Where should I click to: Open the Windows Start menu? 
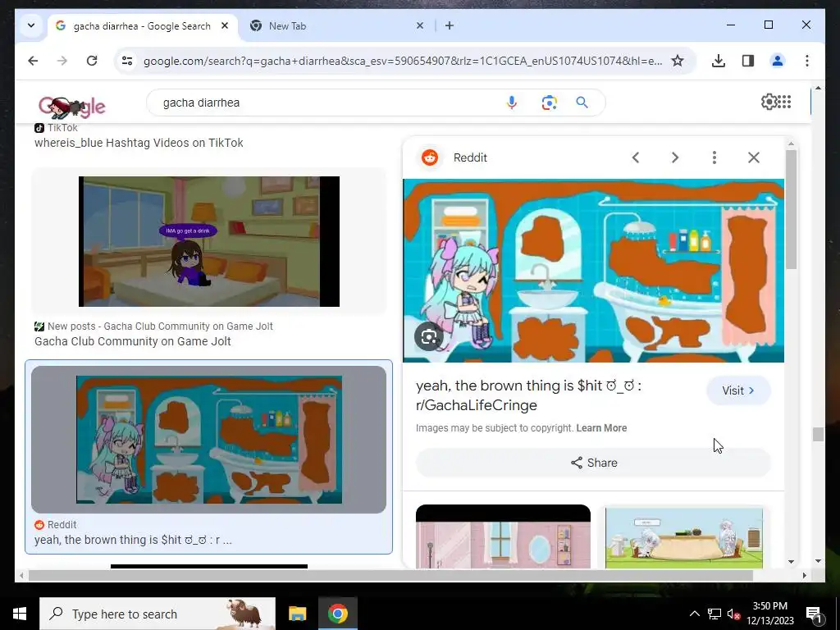click(x=20, y=614)
